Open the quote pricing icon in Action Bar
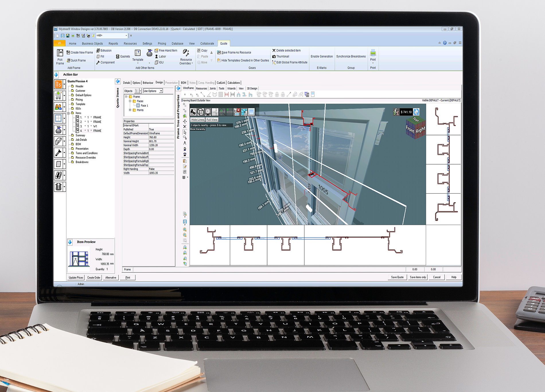This screenshot has height=392, width=545. [x=58, y=84]
